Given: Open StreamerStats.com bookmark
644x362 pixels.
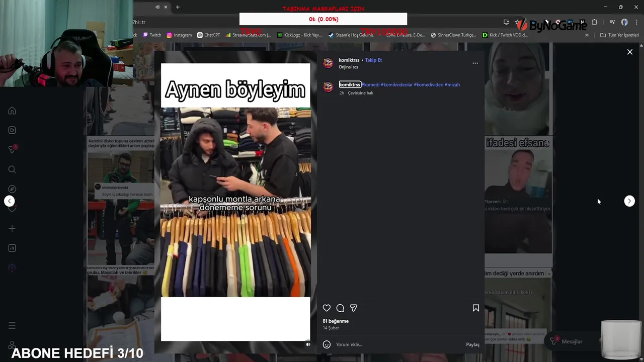Looking at the screenshot, I should click(x=249, y=35).
